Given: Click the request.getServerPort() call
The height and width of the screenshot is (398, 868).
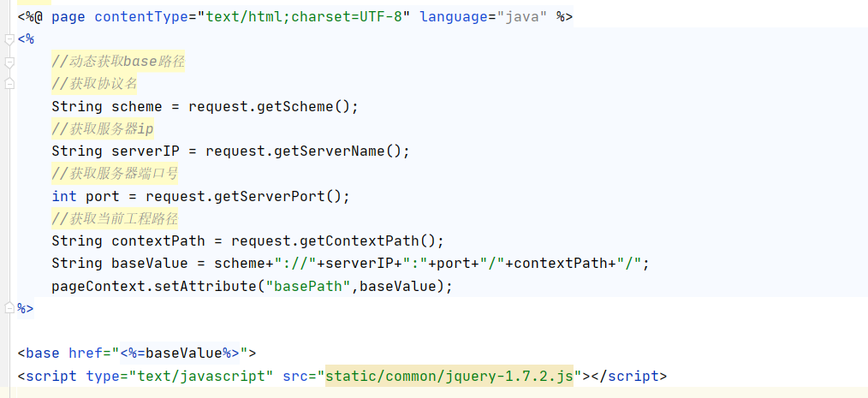Looking at the screenshot, I should 244,196.
